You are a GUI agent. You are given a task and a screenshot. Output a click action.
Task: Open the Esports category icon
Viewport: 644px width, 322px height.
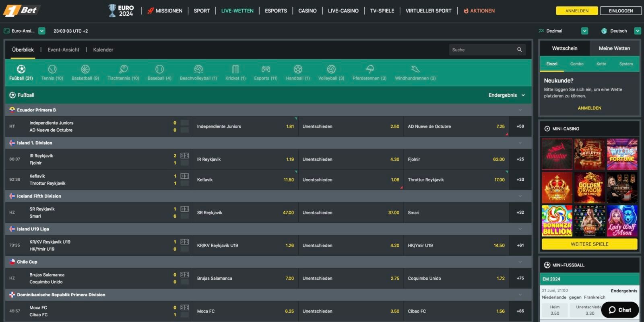266,69
